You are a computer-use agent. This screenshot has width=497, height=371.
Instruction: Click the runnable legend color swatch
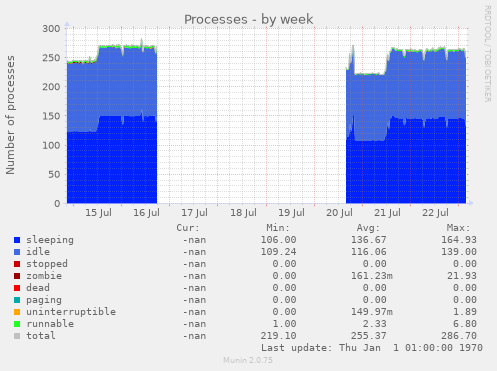(x=17, y=324)
